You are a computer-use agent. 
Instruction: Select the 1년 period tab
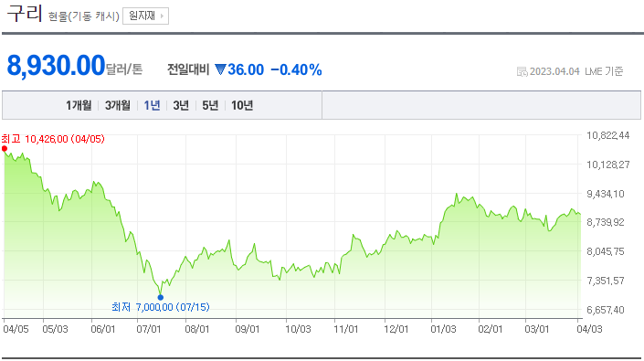pyautogui.click(x=152, y=105)
